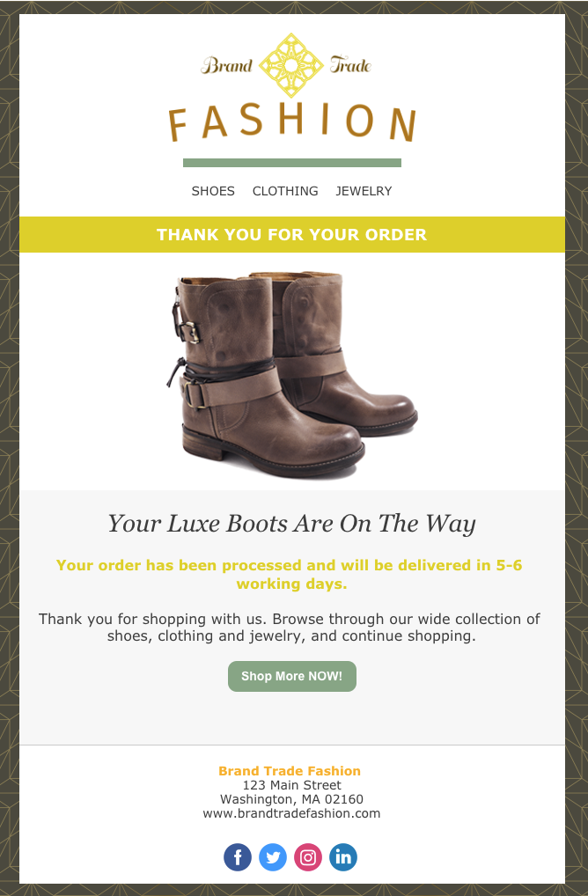This screenshot has width=588, height=896.
Task: Click the green divider bar under logo
Action: pyautogui.click(x=292, y=163)
